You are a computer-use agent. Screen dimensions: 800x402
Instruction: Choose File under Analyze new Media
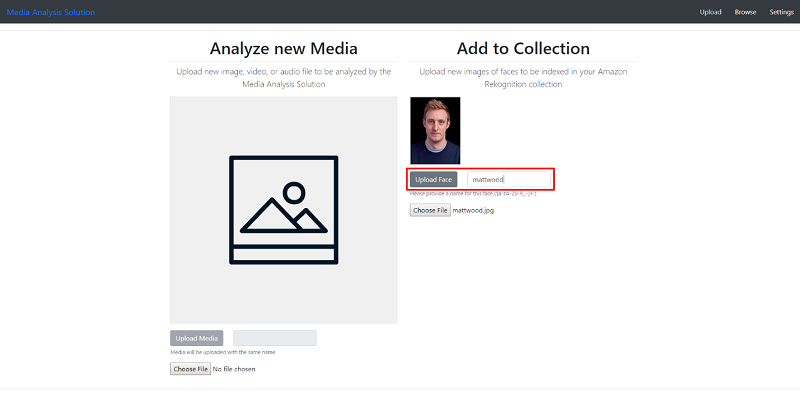(190, 369)
